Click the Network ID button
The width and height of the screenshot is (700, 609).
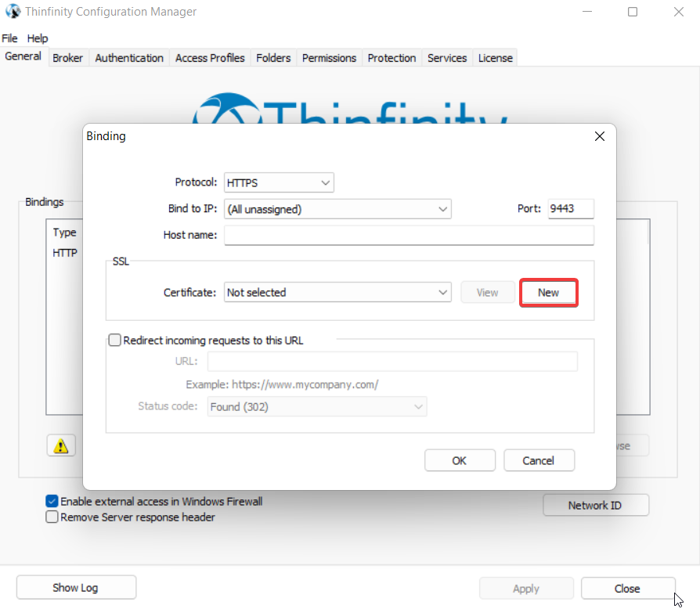point(596,505)
